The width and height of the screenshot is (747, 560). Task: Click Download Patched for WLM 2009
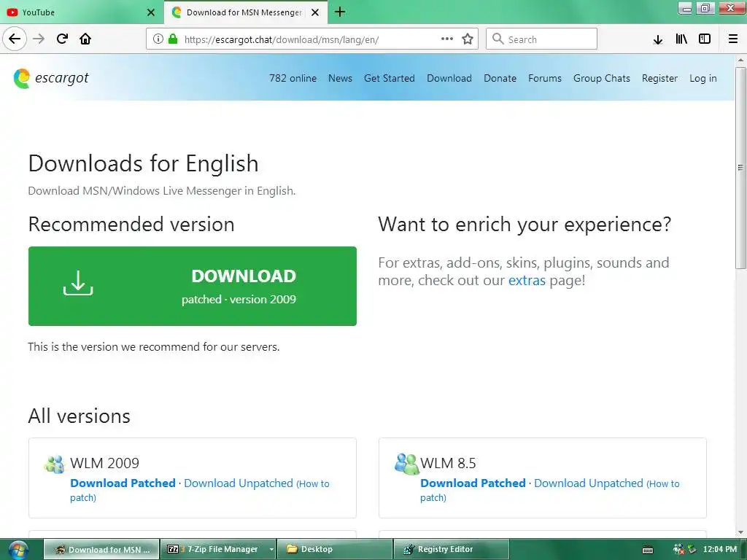tap(123, 483)
